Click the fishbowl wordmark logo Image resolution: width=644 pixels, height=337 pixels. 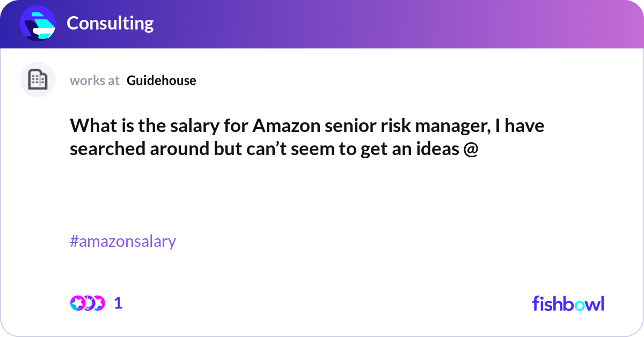[568, 304]
